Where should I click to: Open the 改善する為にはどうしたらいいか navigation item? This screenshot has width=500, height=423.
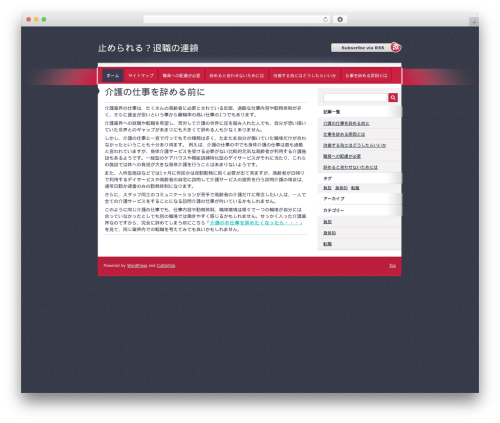[304, 76]
